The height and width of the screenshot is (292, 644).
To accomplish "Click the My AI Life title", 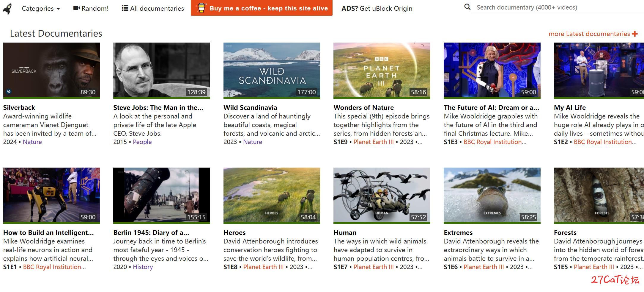I will pos(570,107).
